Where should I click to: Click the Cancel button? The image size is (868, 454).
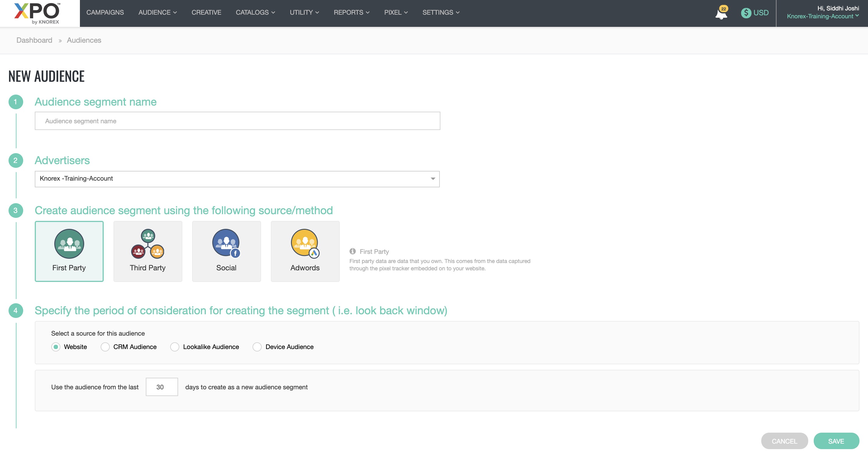tap(784, 441)
